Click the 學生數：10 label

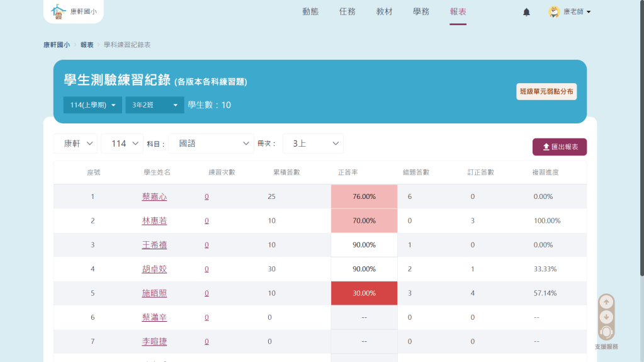[210, 105]
